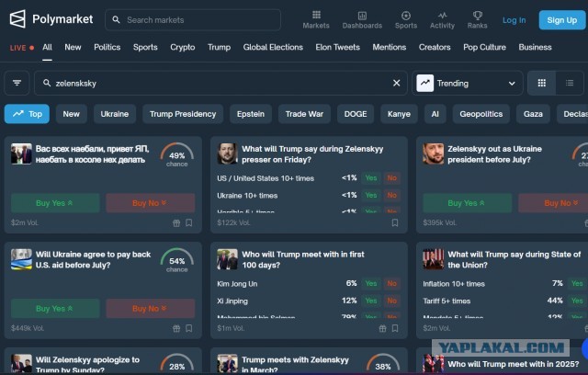Open the Elon Tweets tab

[337, 47]
